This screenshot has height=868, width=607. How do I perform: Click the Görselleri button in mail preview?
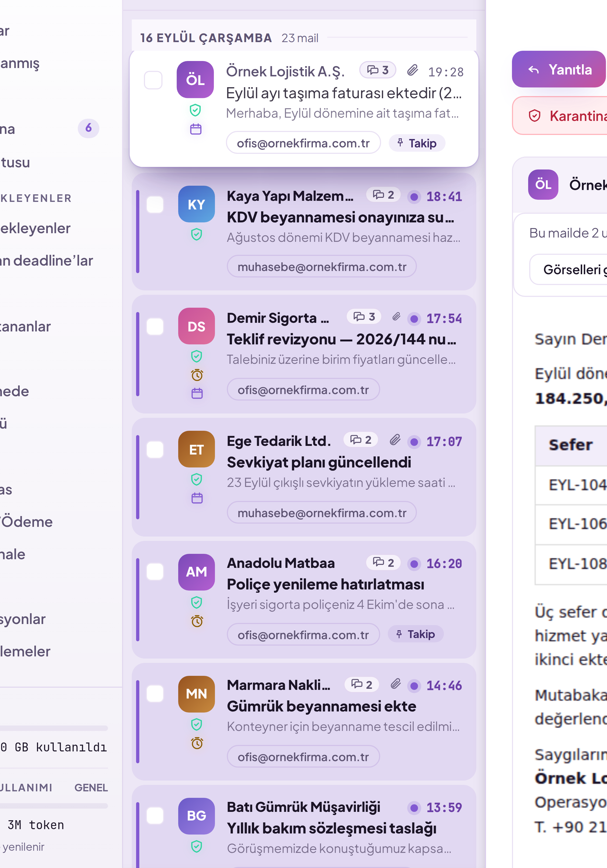point(568,270)
